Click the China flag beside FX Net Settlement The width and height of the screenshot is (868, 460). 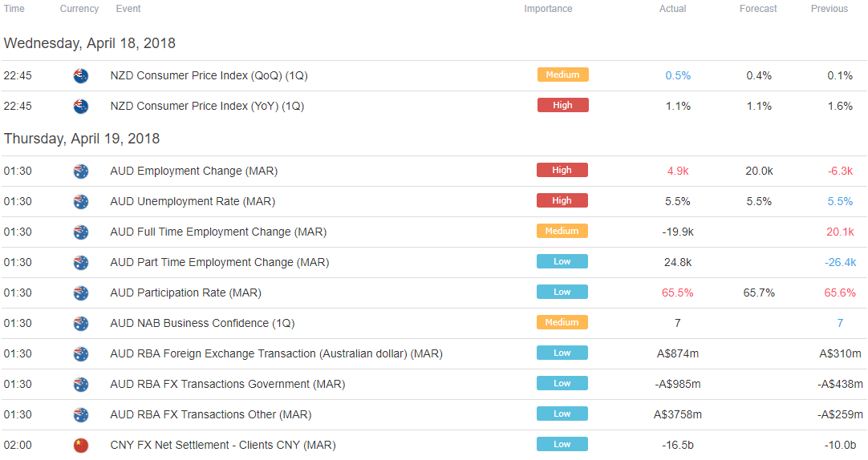coord(81,445)
